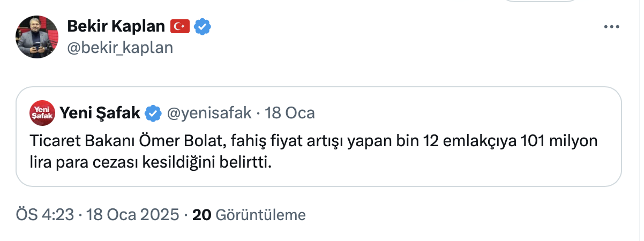Select the Görüntüleme views label
The height and width of the screenshot is (241, 644).
click(x=260, y=215)
